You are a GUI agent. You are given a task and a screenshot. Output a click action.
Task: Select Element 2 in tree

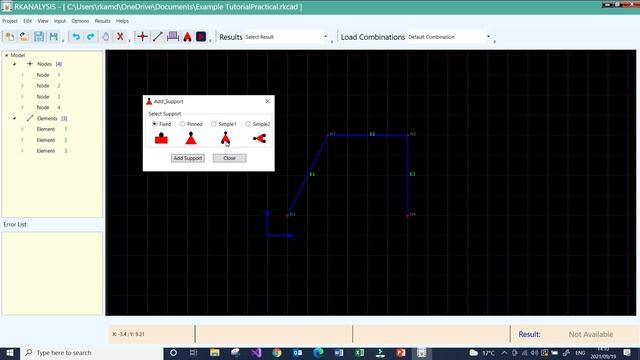tap(52, 140)
